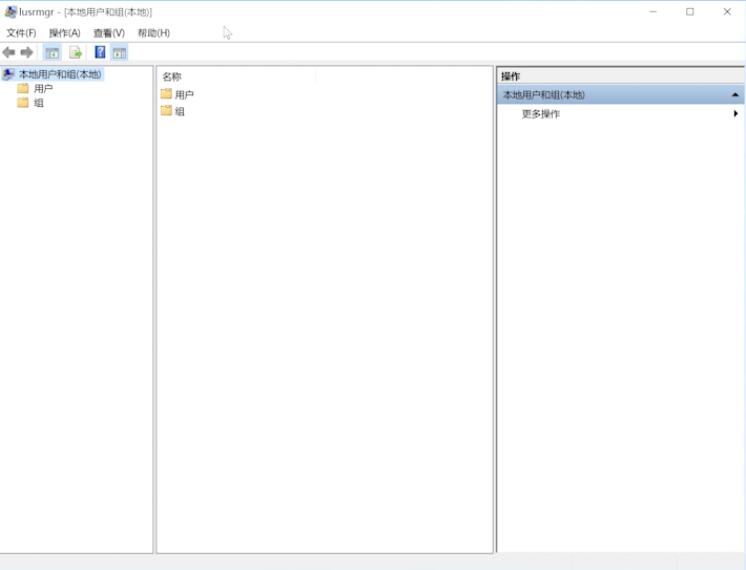
Task: Close the lusrmgr window
Action: (x=727, y=12)
